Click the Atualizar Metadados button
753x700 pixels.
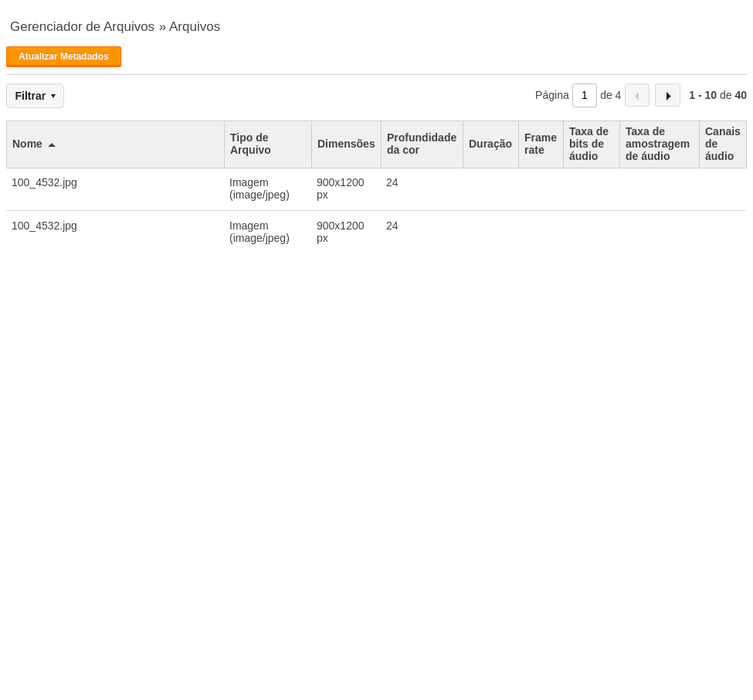[63, 56]
